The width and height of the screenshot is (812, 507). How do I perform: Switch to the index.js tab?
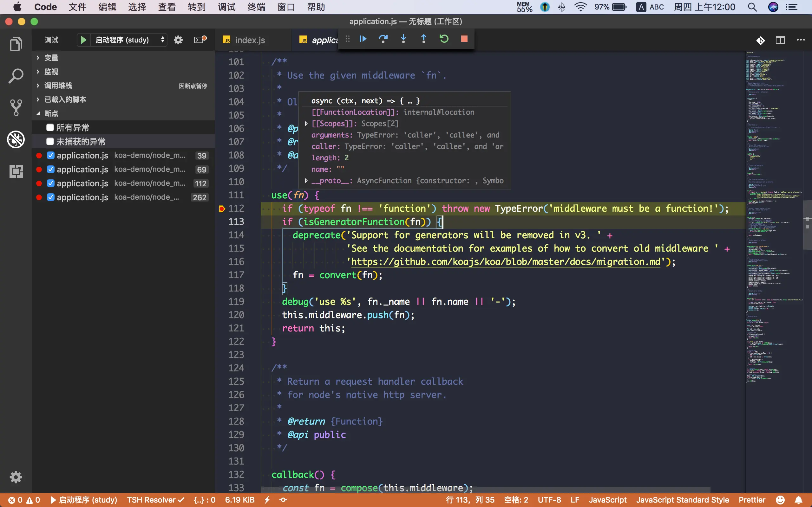click(250, 40)
